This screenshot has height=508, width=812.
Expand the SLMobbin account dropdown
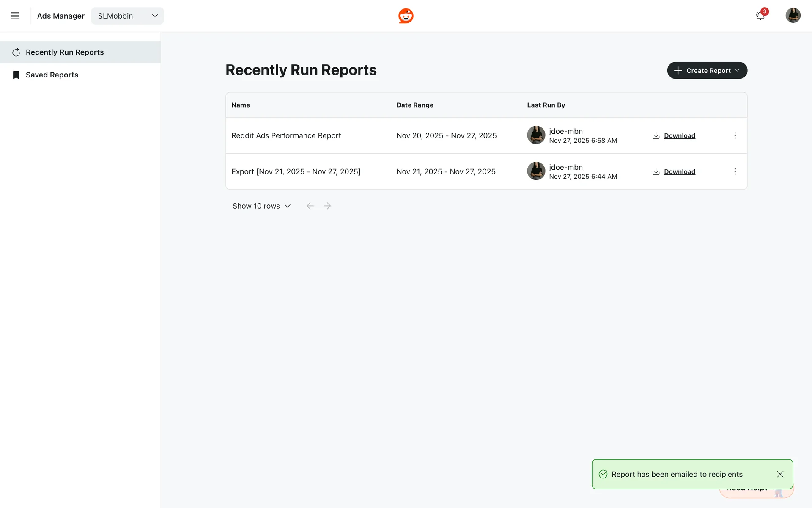(127, 16)
